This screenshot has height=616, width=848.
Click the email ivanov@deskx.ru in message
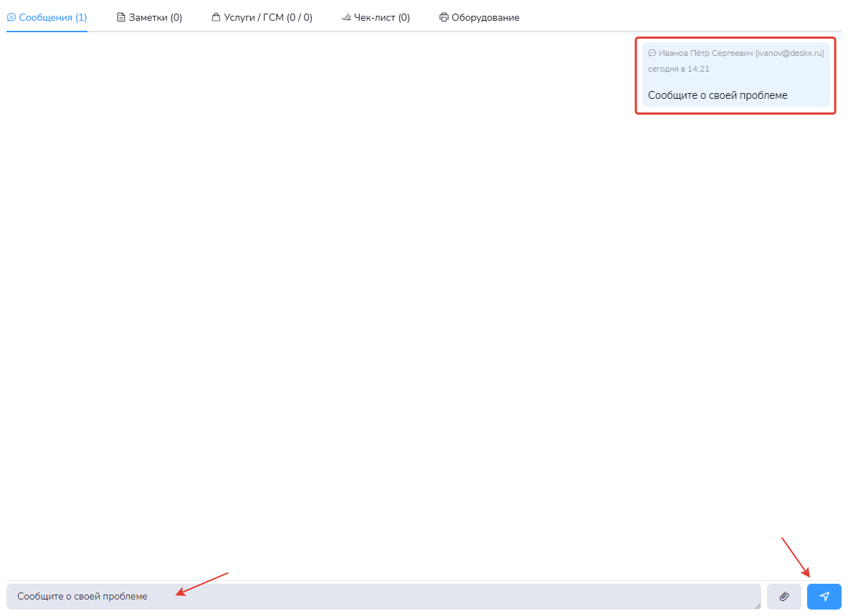[789, 53]
